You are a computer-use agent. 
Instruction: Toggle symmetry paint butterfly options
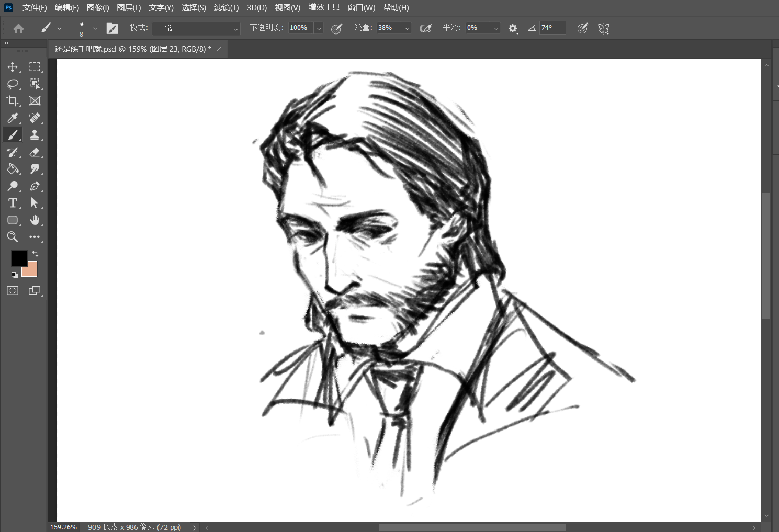point(604,29)
